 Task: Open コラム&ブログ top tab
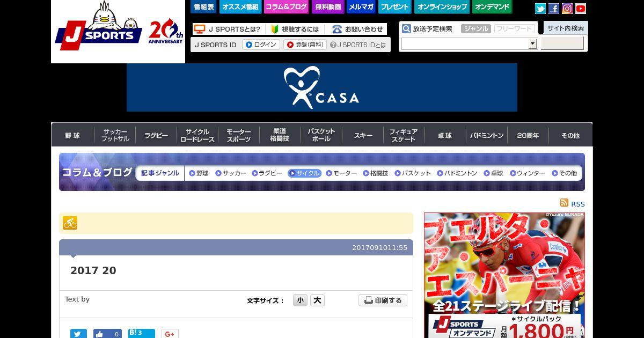pos(286,7)
